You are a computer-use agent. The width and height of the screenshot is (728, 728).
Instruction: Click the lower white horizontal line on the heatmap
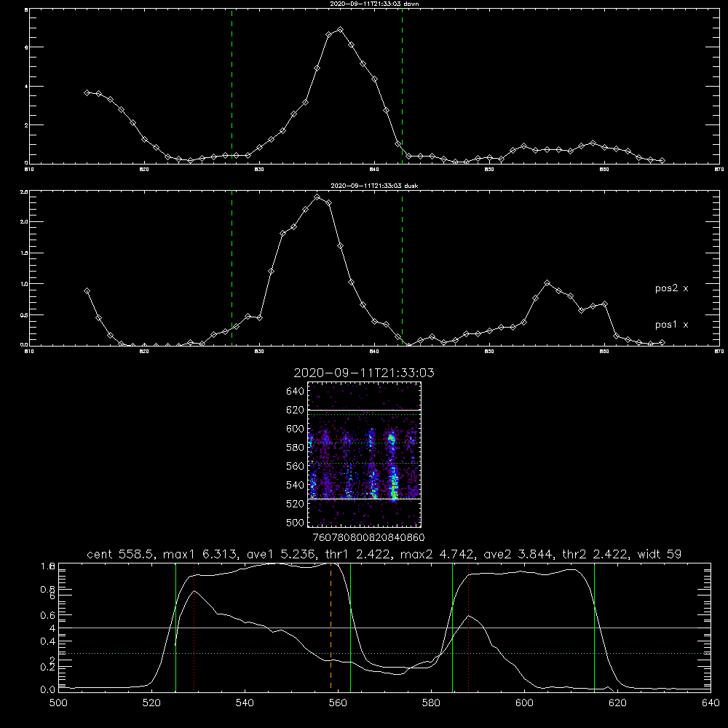coord(364,499)
